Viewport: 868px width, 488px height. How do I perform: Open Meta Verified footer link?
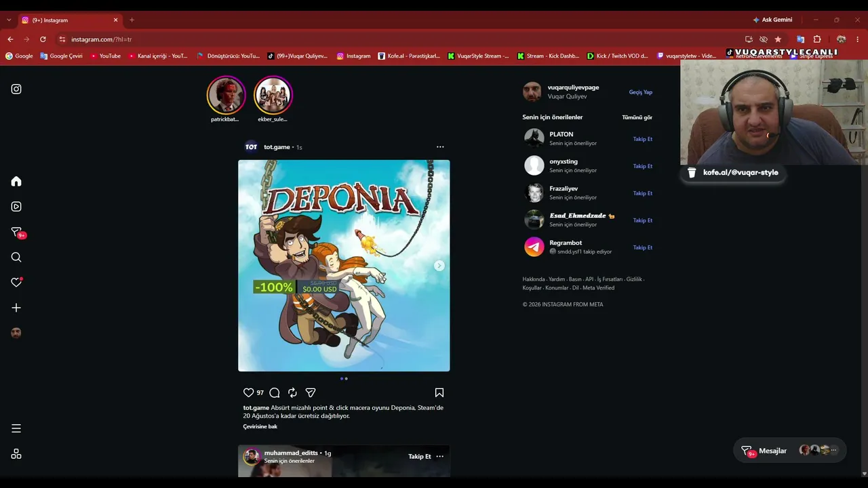[x=598, y=288]
